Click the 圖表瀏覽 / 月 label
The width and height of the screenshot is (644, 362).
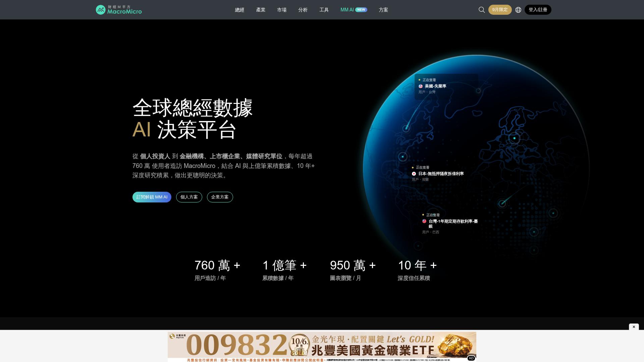(x=345, y=278)
